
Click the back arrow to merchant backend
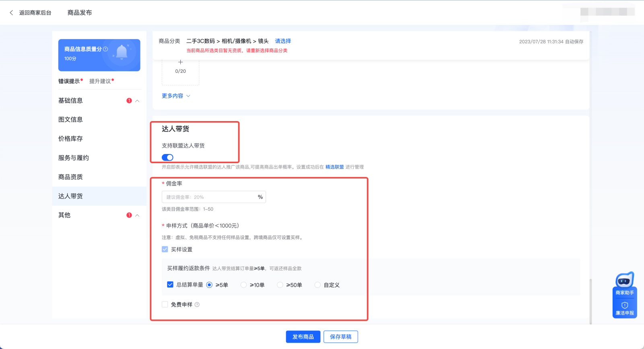point(11,13)
